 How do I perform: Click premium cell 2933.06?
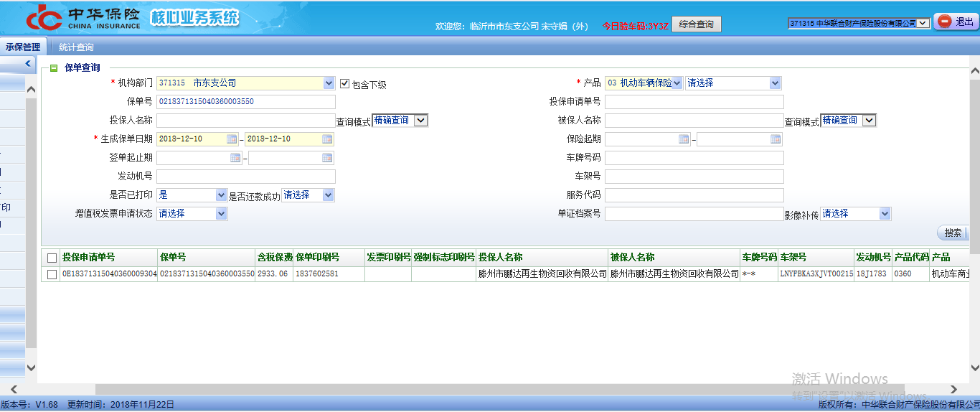[274, 274]
